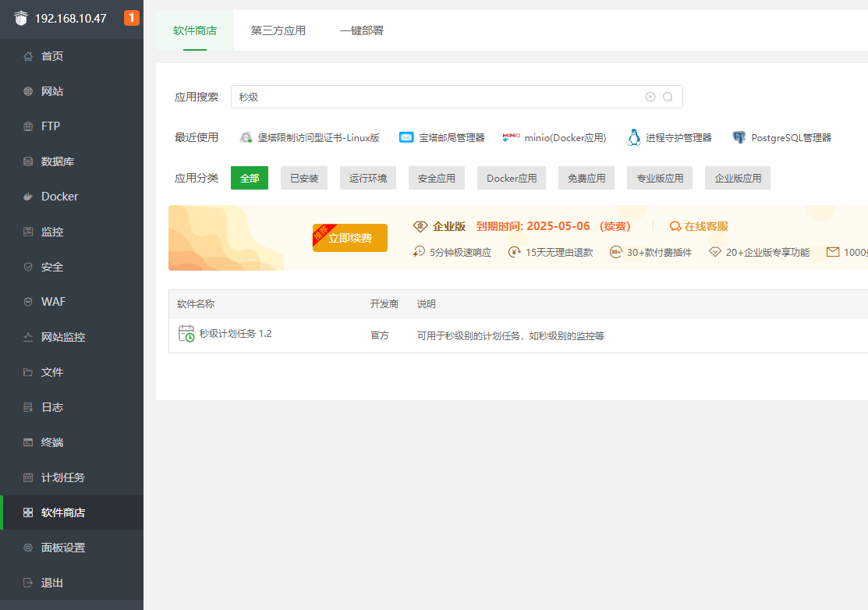
Task: Click the 首页 home icon in sidebar
Action: click(27, 56)
